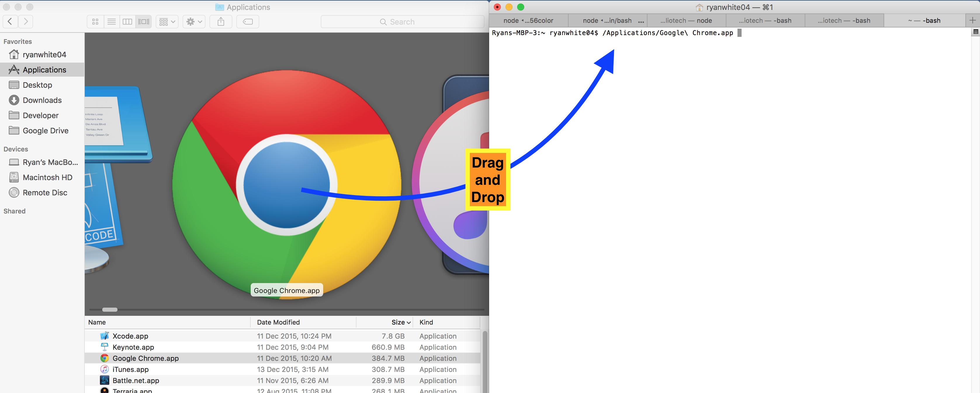Screen dimensions: 980x393
Task: Open the Downloads folder in the sidebar
Action: 42,100
